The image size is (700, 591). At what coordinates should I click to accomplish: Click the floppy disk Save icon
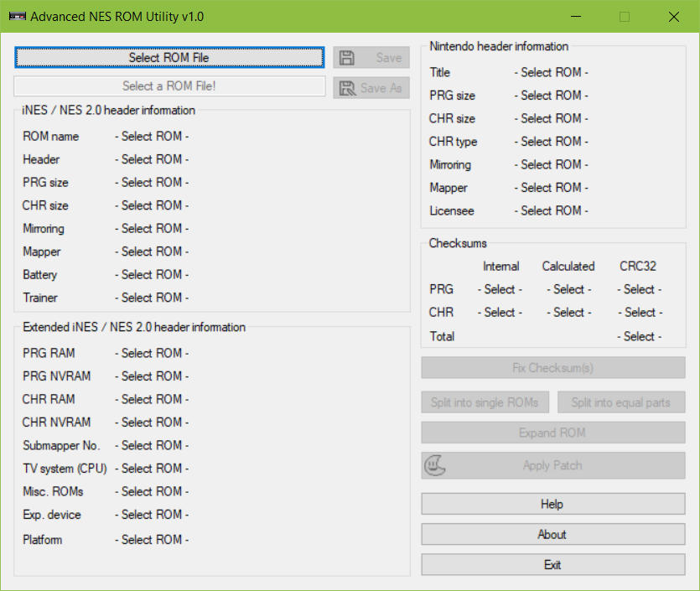(347, 58)
